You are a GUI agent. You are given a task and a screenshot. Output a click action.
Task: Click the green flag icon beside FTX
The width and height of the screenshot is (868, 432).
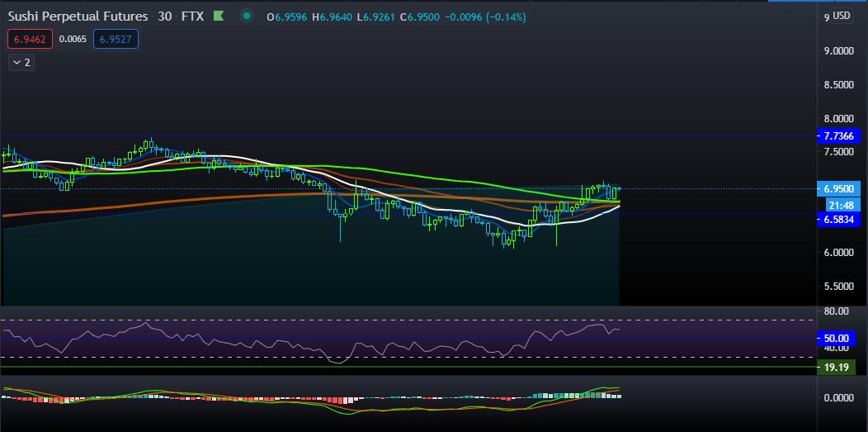219,17
